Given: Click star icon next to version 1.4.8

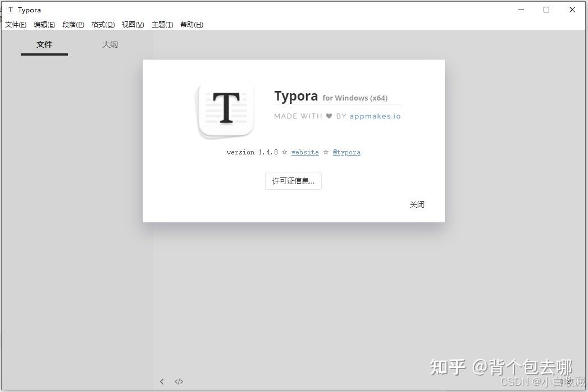Looking at the screenshot, I should tap(285, 152).
